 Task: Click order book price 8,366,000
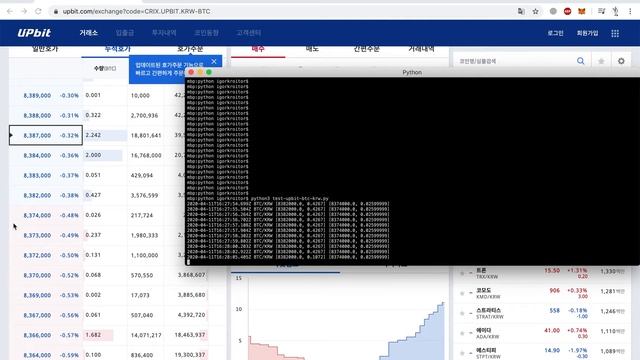point(37,335)
